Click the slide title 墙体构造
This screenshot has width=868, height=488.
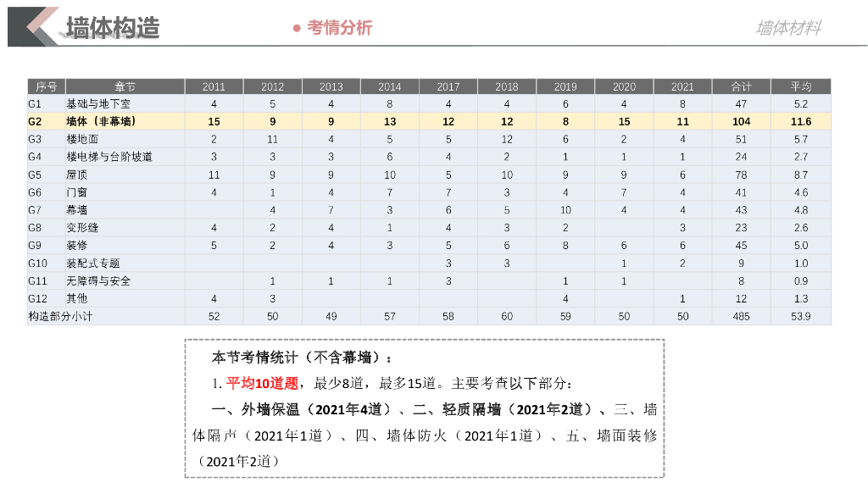(x=113, y=27)
